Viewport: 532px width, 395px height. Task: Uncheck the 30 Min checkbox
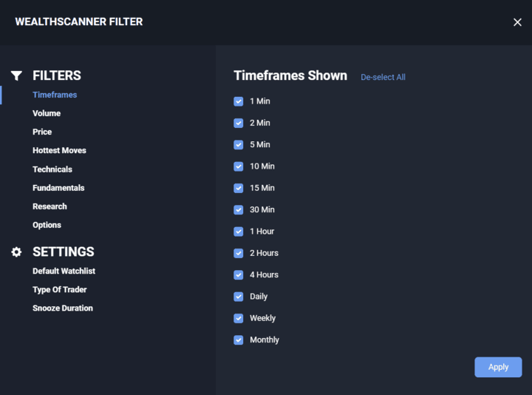click(239, 209)
